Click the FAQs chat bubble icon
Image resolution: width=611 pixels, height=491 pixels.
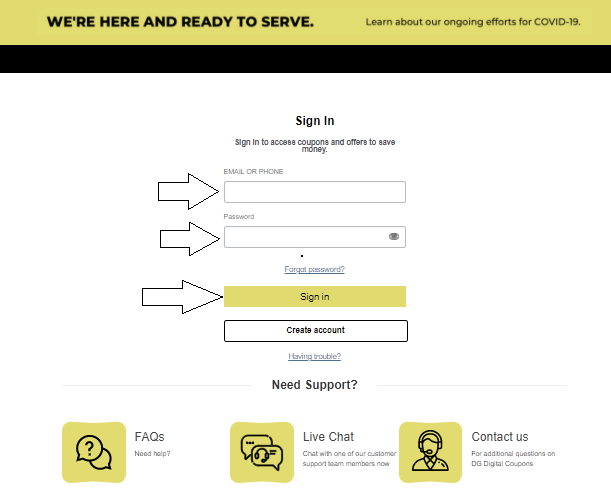point(94,452)
